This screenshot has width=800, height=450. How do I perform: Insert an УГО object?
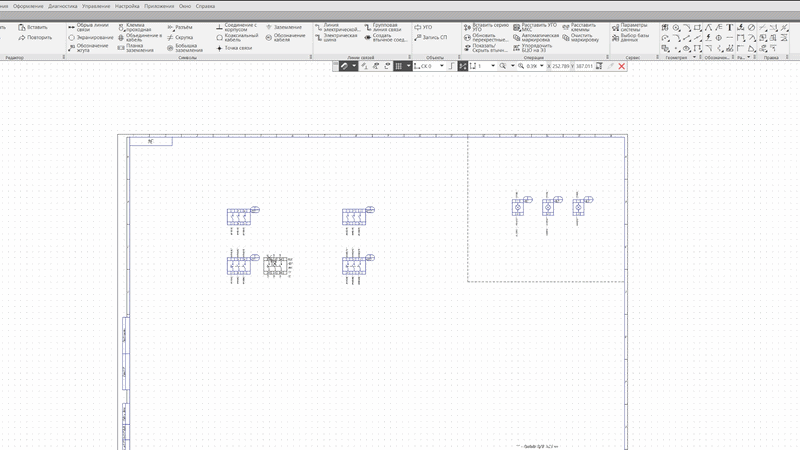pyautogui.click(x=423, y=27)
